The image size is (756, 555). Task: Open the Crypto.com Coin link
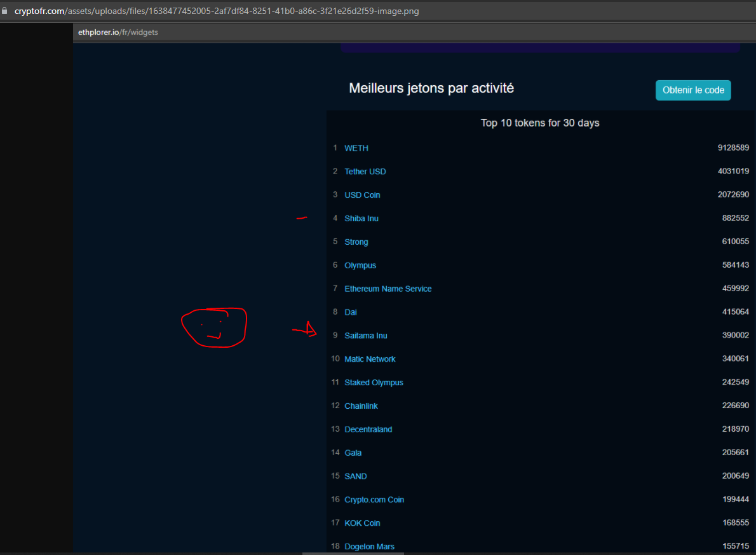(x=374, y=500)
